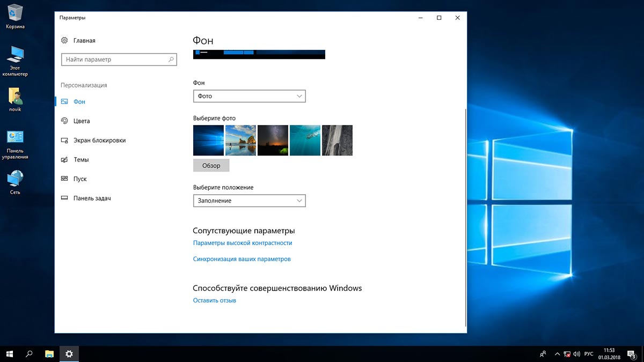Click the Панель задач icon in sidebar
This screenshot has height=362, width=644.
pos(64,198)
